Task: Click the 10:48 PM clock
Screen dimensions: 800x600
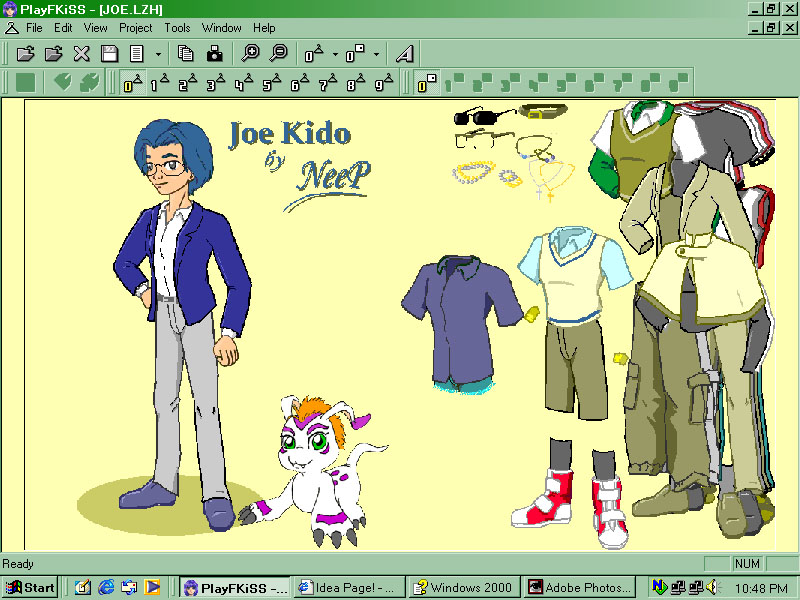Action: [x=761, y=588]
